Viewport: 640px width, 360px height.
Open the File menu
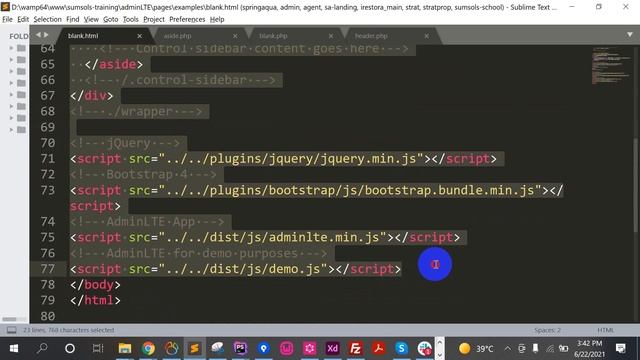[x=7, y=19]
